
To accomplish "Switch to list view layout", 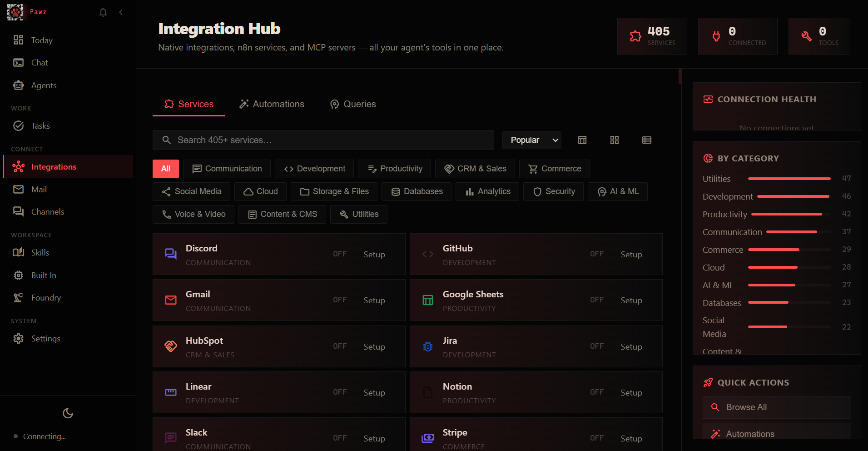I will click(x=647, y=140).
